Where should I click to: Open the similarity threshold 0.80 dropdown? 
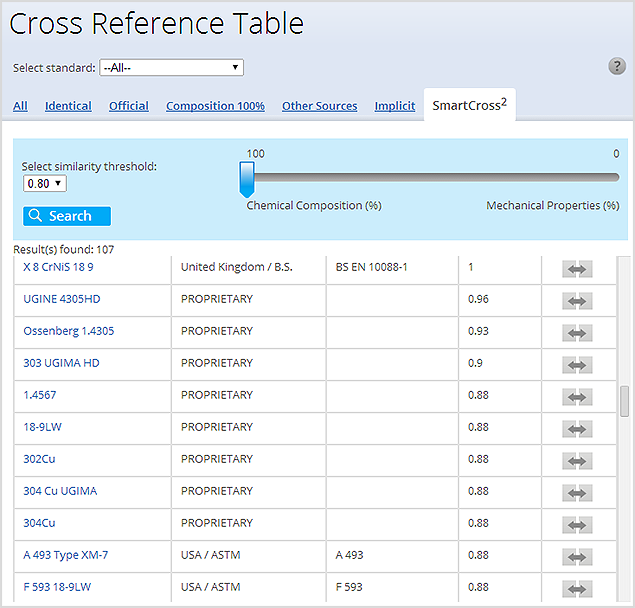[x=45, y=183]
